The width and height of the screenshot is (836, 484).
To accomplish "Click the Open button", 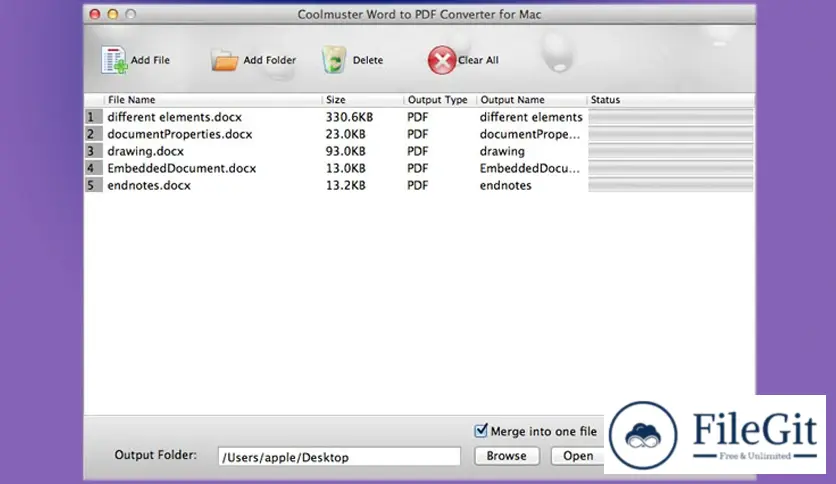I will [578, 456].
